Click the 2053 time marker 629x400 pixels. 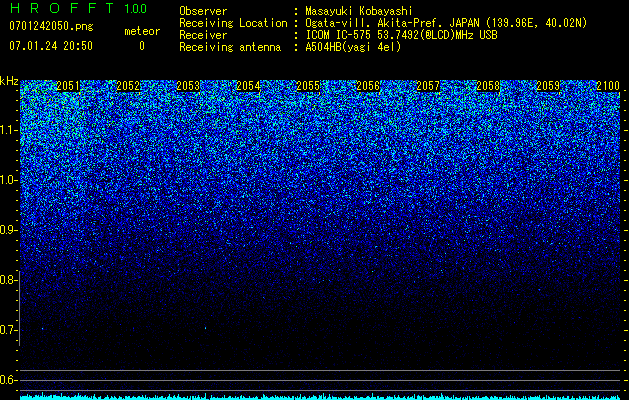[x=188, y=86]
